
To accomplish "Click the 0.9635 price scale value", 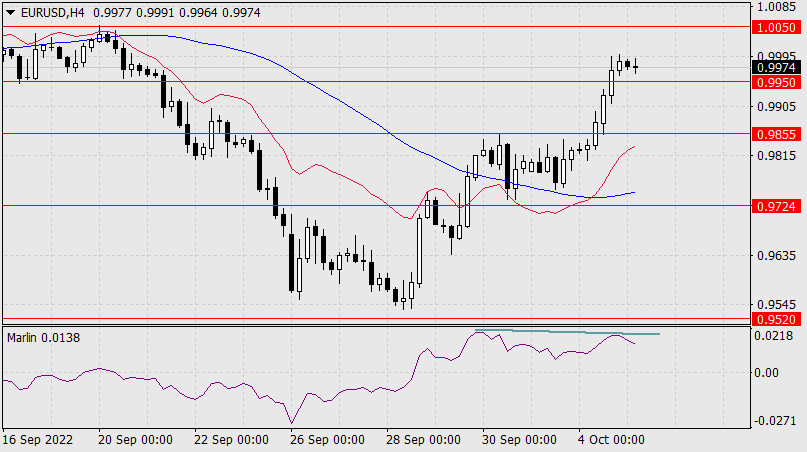I will (776, 255).
